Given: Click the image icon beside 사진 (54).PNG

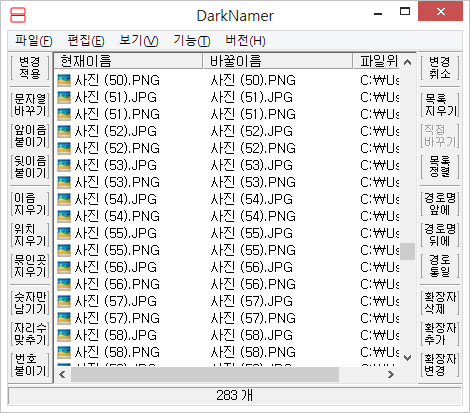Looking at the screenshot, I should pyautogui.click(x=64, y=216).
